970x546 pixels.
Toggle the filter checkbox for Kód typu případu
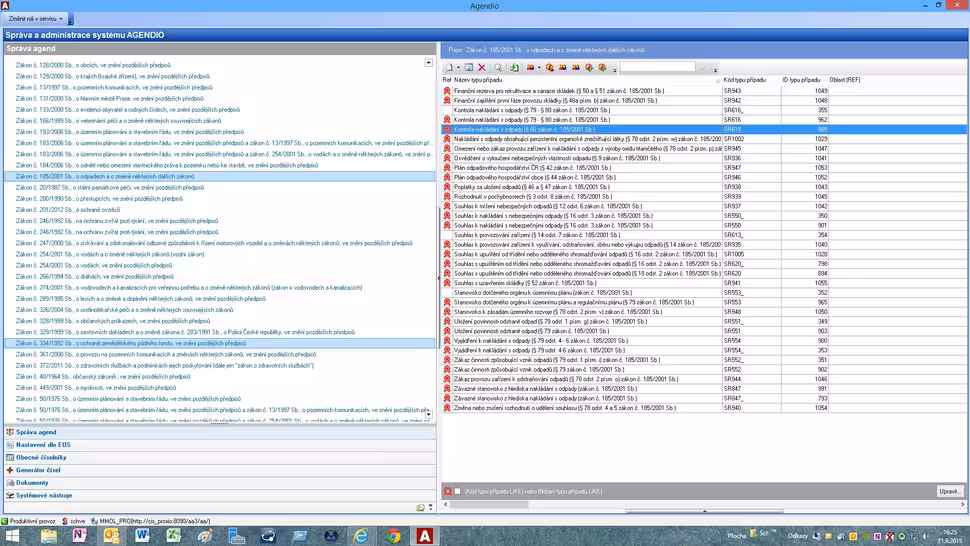pos(458,491)
